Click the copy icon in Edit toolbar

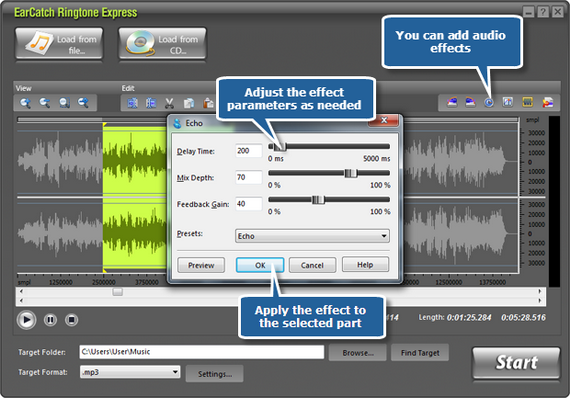189,103
